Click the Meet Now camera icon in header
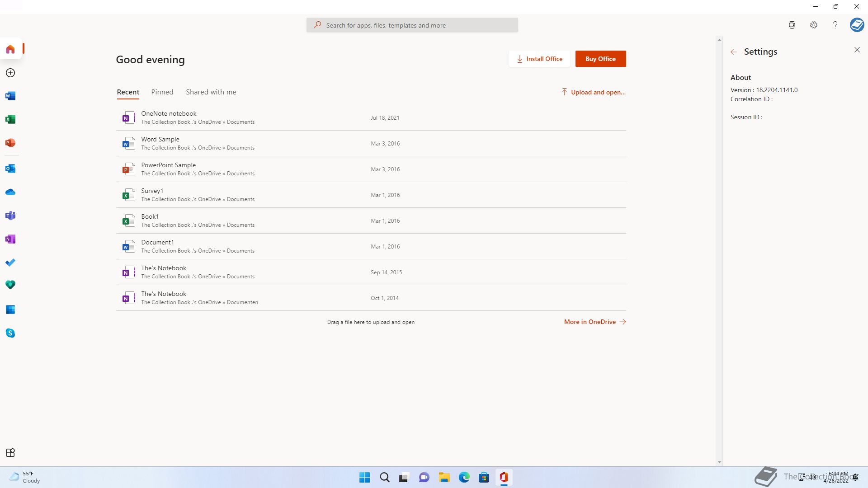Image resolution: width=868 pixels, height=488 pixels. pos(792,25)
